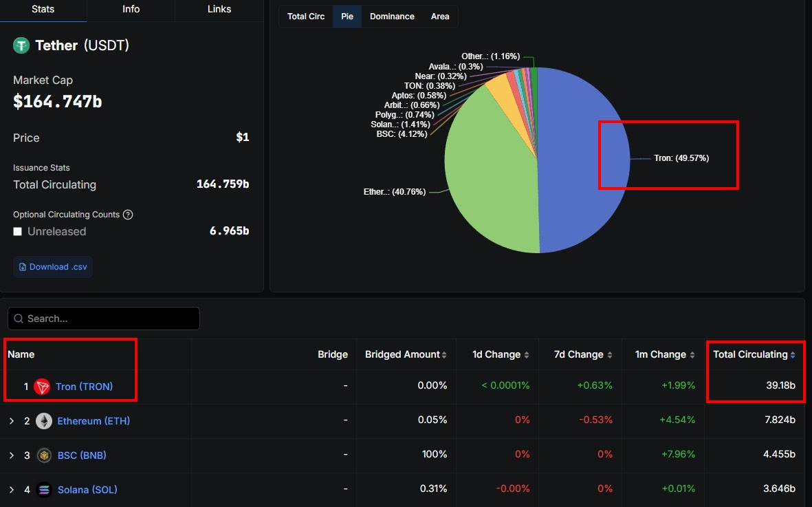The height and width of the screenshot is (507, 812).
Task: Click the Solana chain logo
Action: [x=44, y=489]
